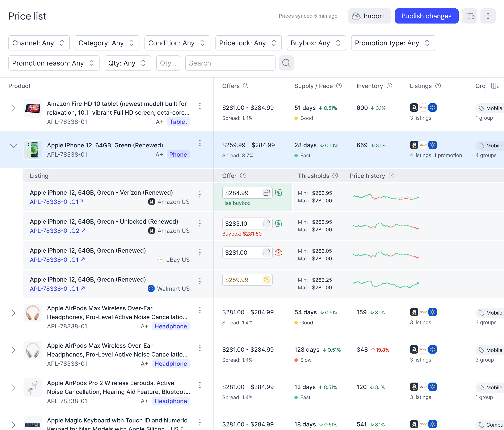Collapse the Apple iPhone 12 product row
The image size is (504, 430).
pos(13,146)
